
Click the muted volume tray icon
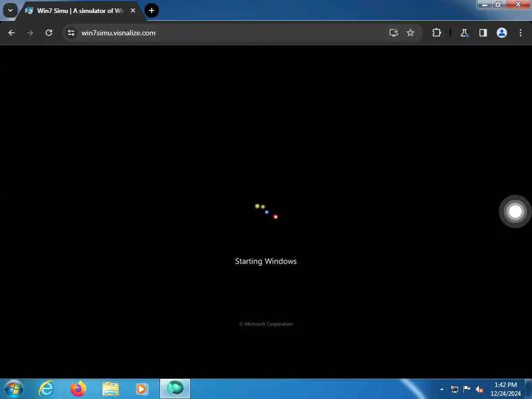[x=480, y=390]
